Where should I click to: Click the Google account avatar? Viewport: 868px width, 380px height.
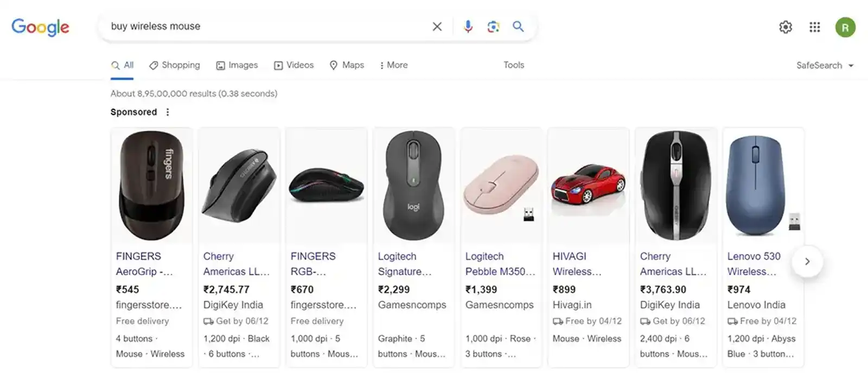pos(845,27)
